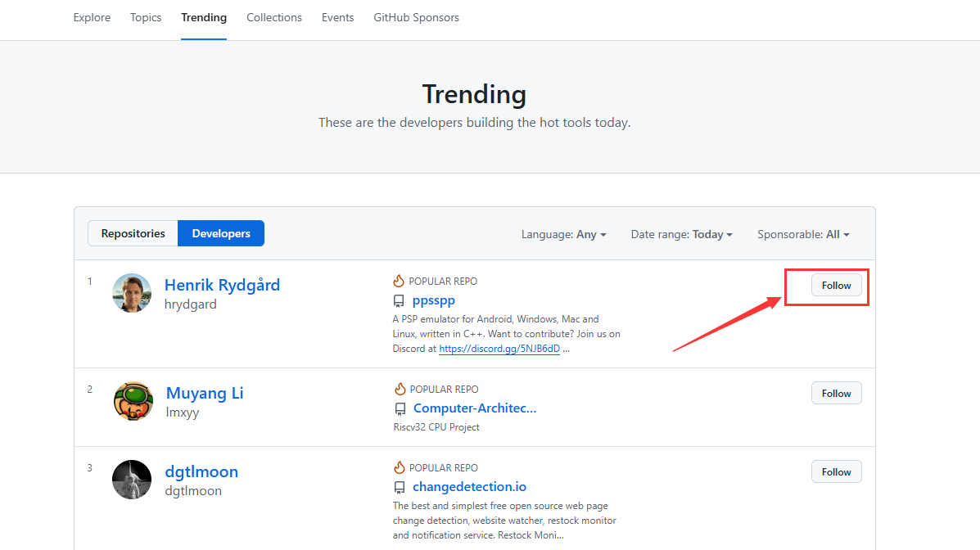Follow Muyang Li
This screenshot has height=550, width=980.
click(x=836, y=393)
